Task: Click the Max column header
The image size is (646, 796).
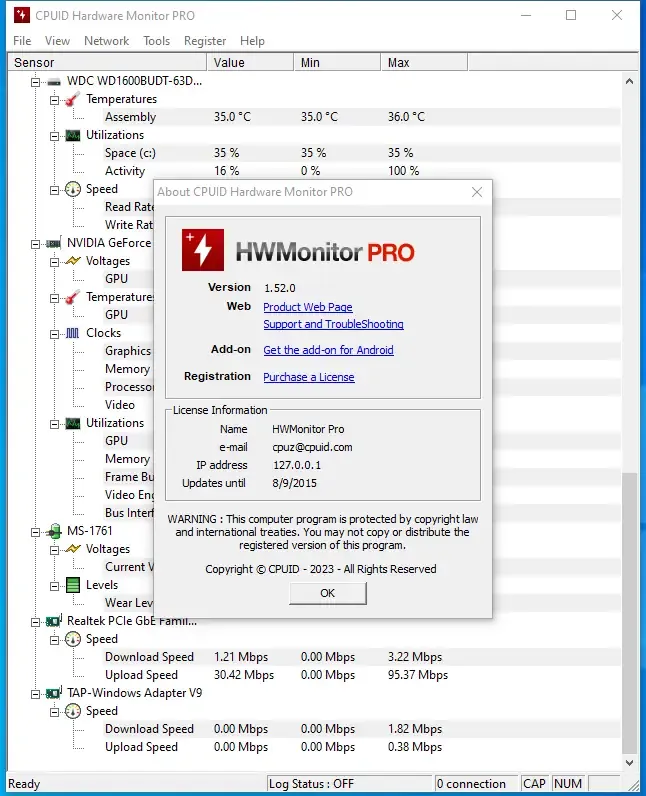Action: pos(424,62)
